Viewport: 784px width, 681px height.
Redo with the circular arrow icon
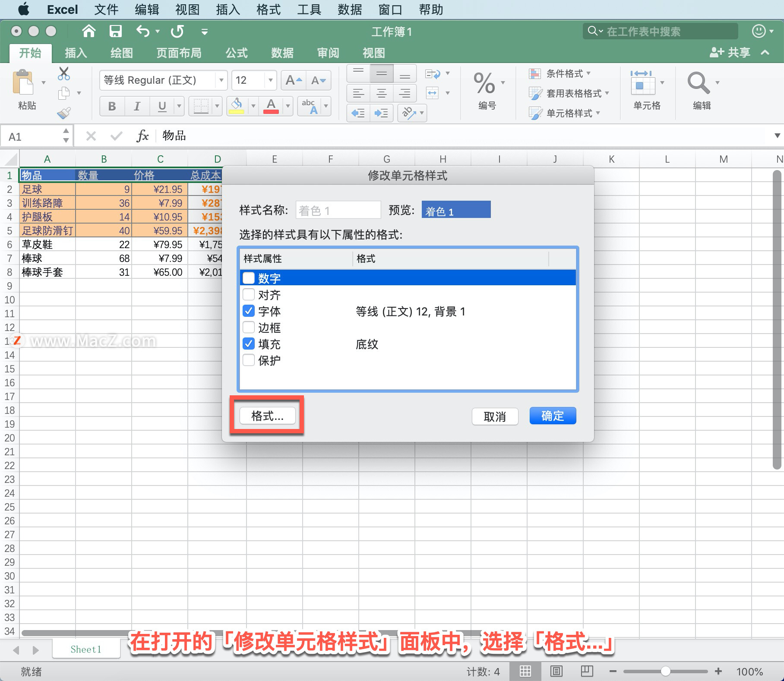point(177,31)
